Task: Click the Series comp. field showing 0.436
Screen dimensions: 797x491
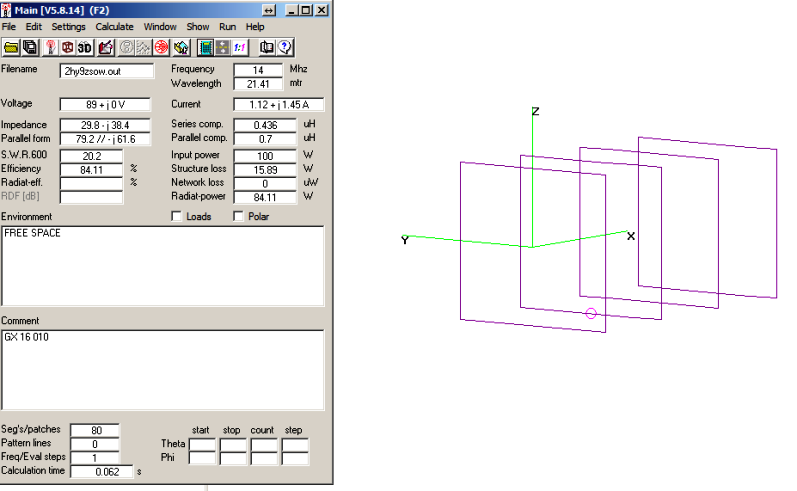Action: [265, 125]
